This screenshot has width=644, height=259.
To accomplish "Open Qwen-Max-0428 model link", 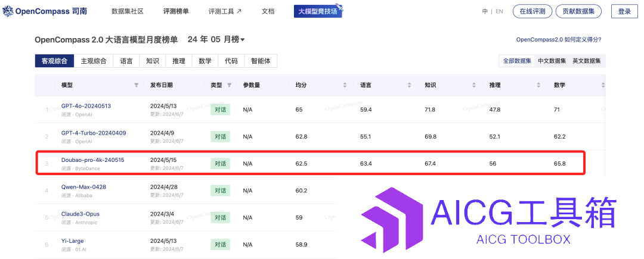I will click(x=83, y=187).
